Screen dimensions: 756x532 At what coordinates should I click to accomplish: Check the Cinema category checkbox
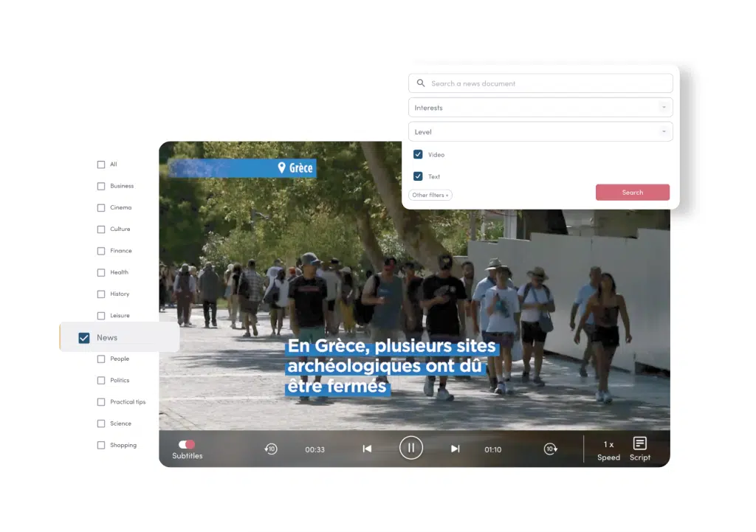point(100,207)
